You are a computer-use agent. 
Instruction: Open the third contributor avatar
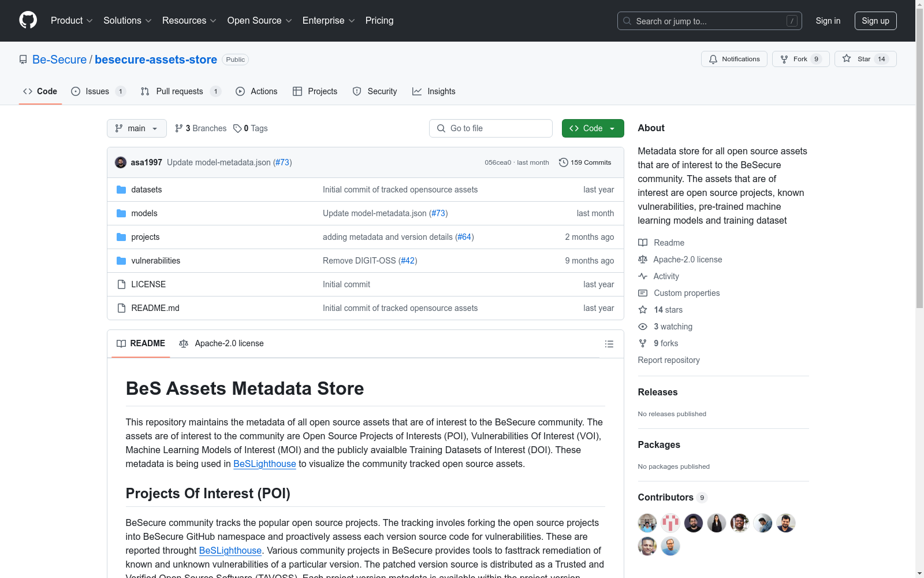point(694,523)
